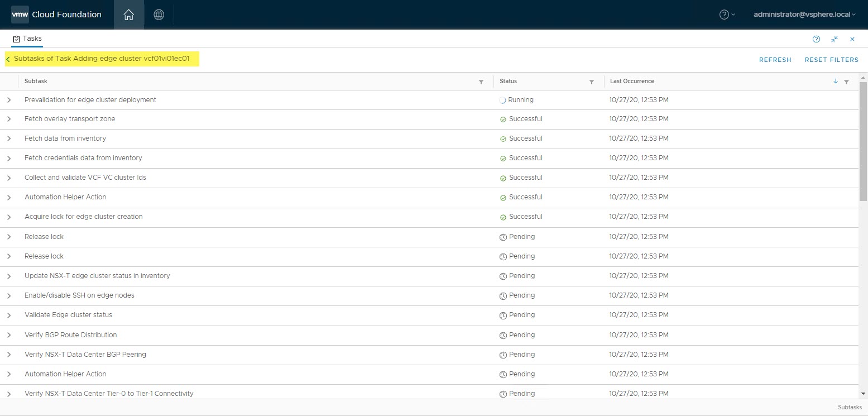
Task: Filter the Status column
Action: (x=591, y=82)
